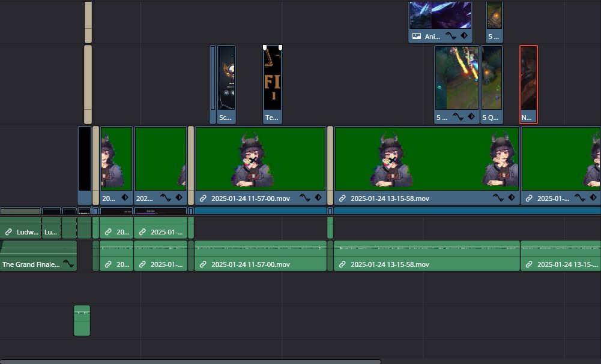The image size is (601, 364).
Task: Select the 'Sc...' clip on second video track
Action: [226, 84]
